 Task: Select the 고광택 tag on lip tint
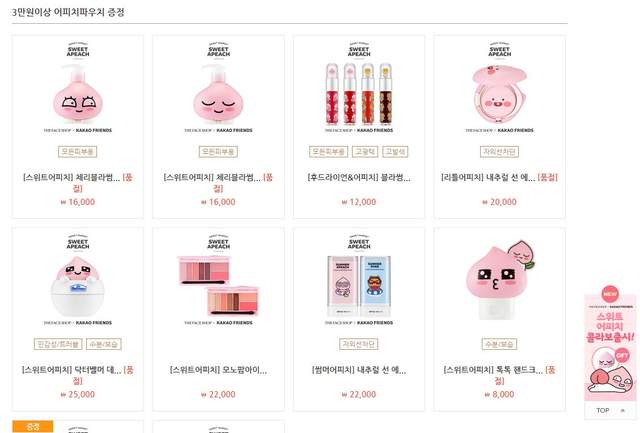pyautogui.click(x=365, y=152)
